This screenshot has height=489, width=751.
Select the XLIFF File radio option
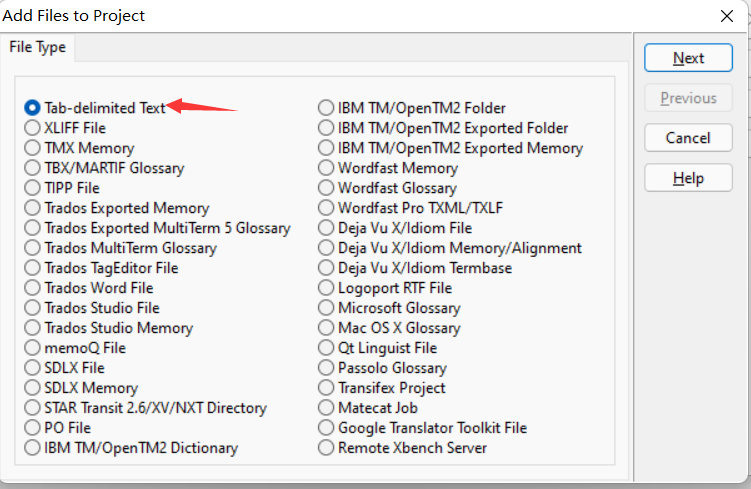(33, 128)
